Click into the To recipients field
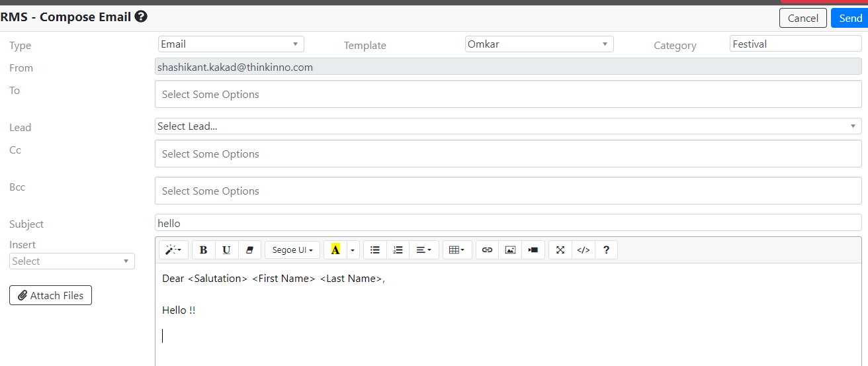This screenshot has height=366, width=868. pyautogui.click(x=508, y=94)
